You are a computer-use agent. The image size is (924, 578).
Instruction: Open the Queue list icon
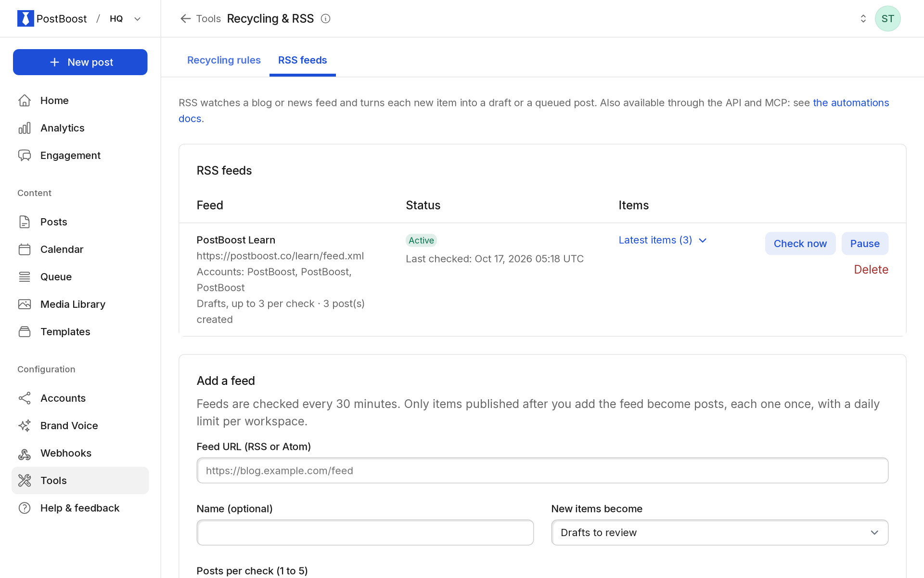click(25, 277)
